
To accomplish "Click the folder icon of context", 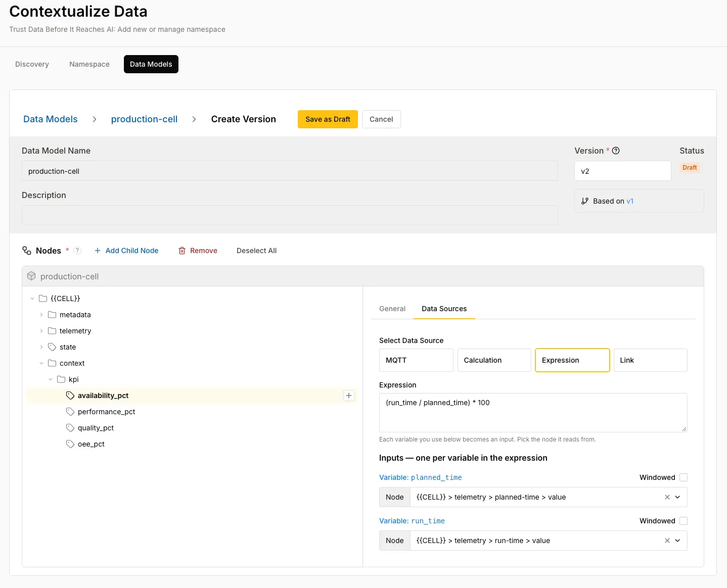I will click(52, 363).
